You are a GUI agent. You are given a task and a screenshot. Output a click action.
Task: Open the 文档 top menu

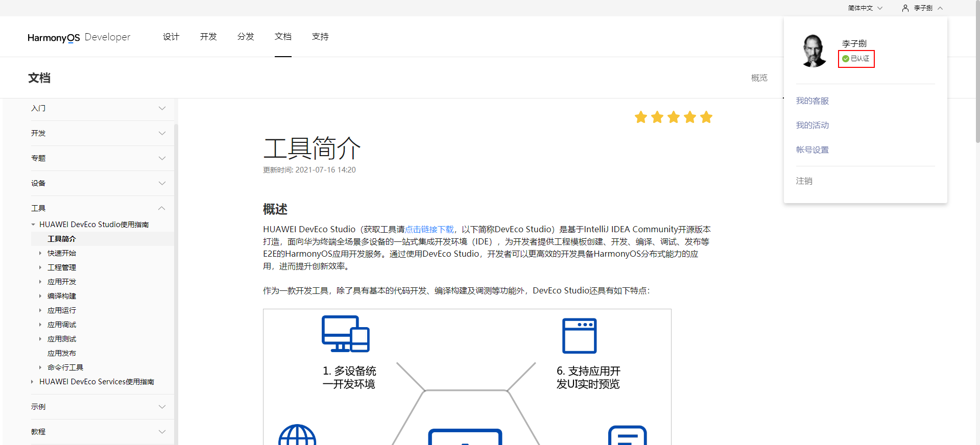pos(283,37)
